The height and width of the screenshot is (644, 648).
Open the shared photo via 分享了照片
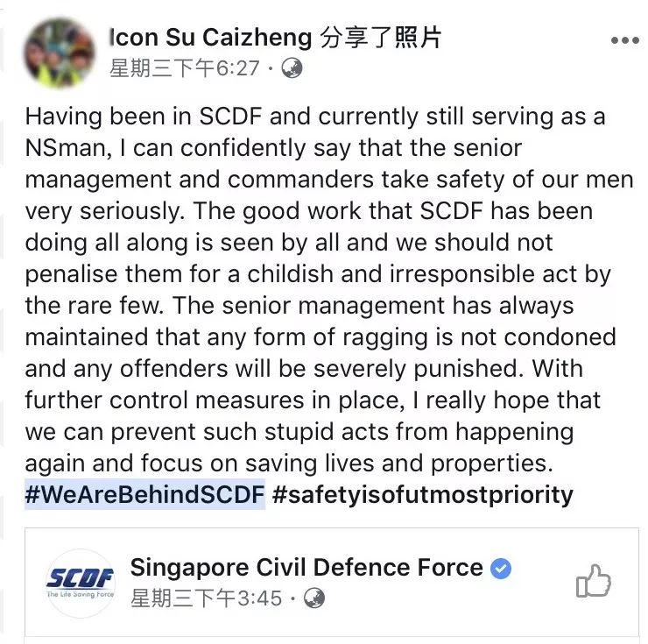(x=381, y=38)
